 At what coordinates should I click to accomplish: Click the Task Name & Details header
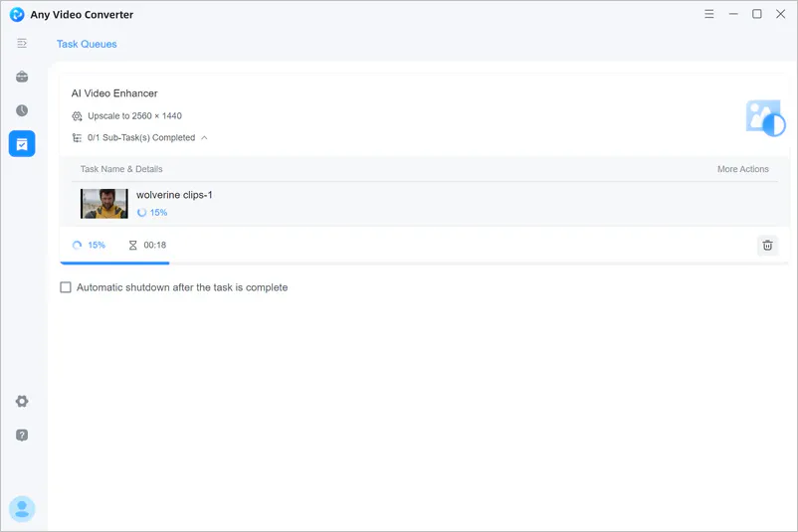(121, 169)
